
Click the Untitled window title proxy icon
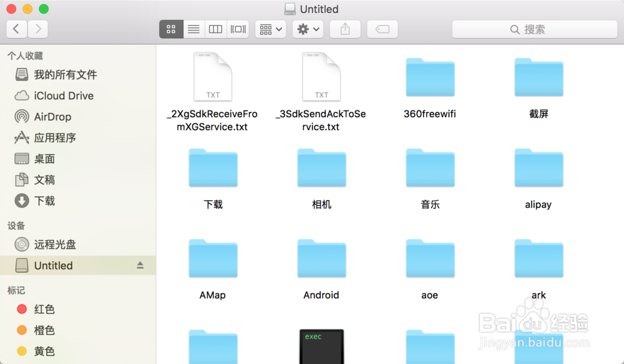pyautogui.click(x=290, y=9)
